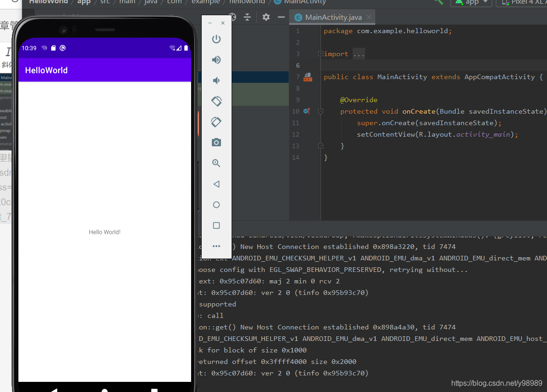This screenshot has width=547, height=392.
Task: Click the 10:39 clock in emulator status bar
Action: coord(29,48)
